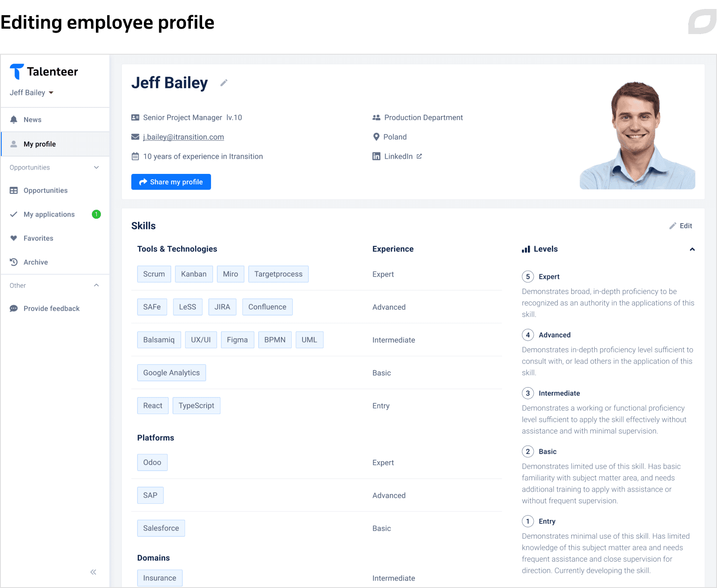Click the green applications count badge

tap(96, 214)
